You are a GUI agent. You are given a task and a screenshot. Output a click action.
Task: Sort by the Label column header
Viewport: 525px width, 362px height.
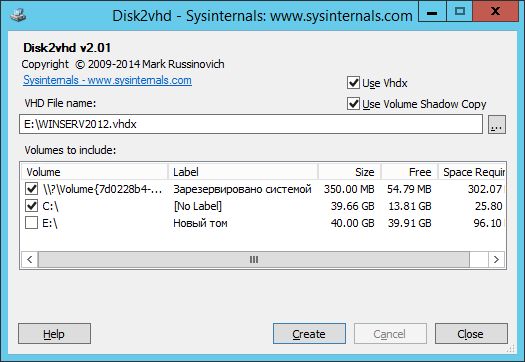point(243,172)
